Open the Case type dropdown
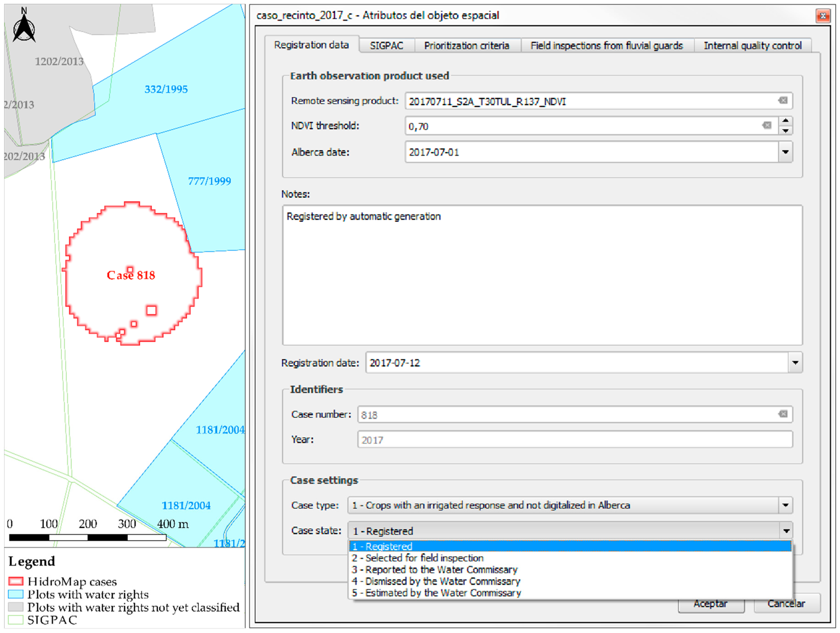The height and width of the screenshot is (633, 840). point(785,505)
